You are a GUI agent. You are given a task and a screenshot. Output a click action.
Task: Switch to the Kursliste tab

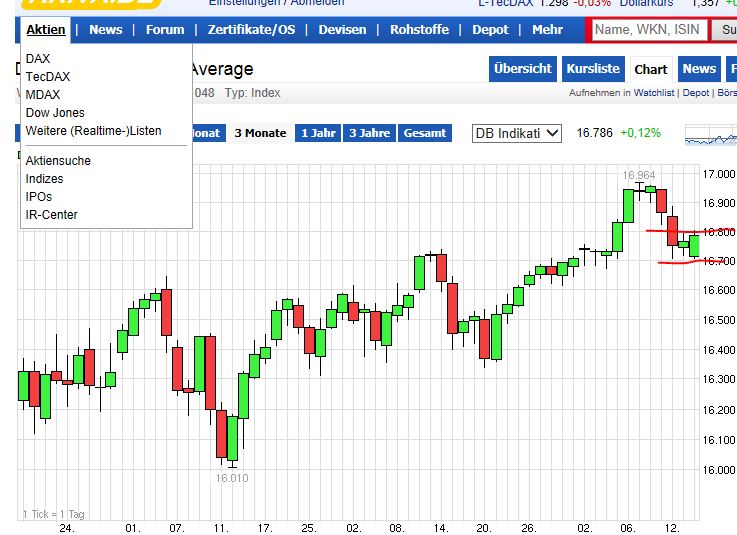(593, 69)
